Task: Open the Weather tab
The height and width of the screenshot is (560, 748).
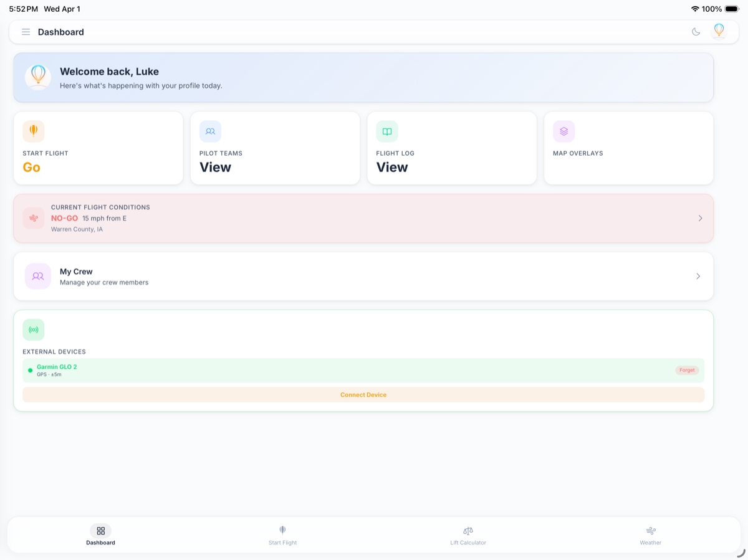Action: tap(650, 535)
